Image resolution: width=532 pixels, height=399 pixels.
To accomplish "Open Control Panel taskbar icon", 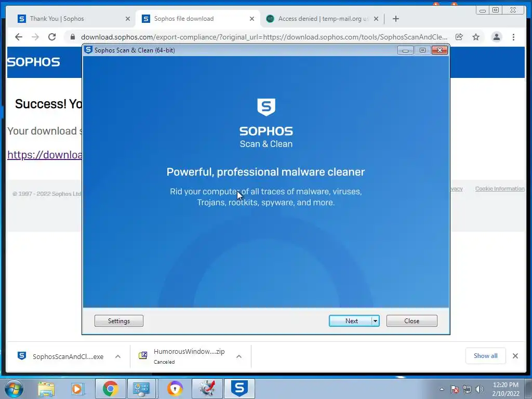I will point(141,389).
